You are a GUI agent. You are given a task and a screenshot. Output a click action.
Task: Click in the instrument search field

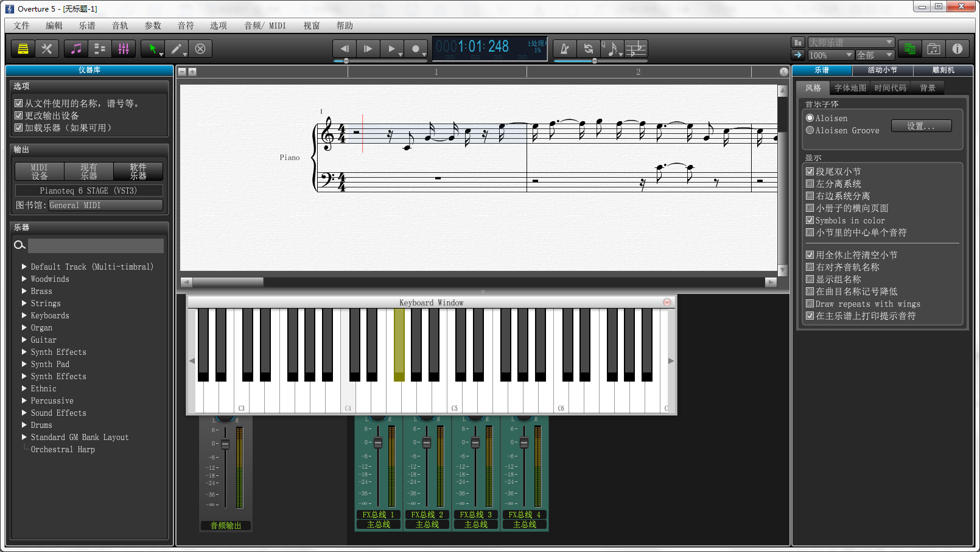[x=96, y=245]
